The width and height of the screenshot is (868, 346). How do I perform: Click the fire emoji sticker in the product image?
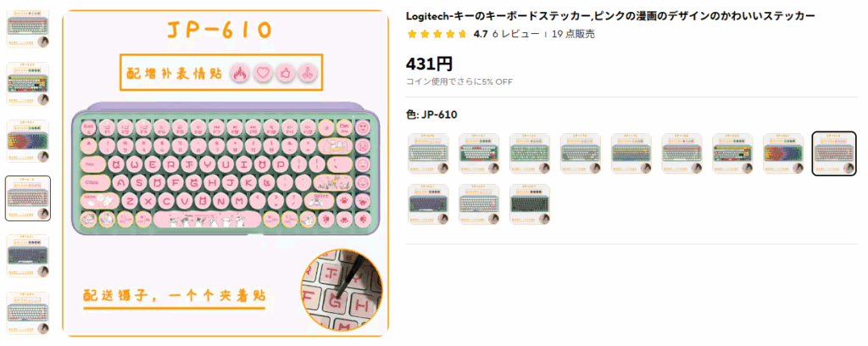click(240, 73)
